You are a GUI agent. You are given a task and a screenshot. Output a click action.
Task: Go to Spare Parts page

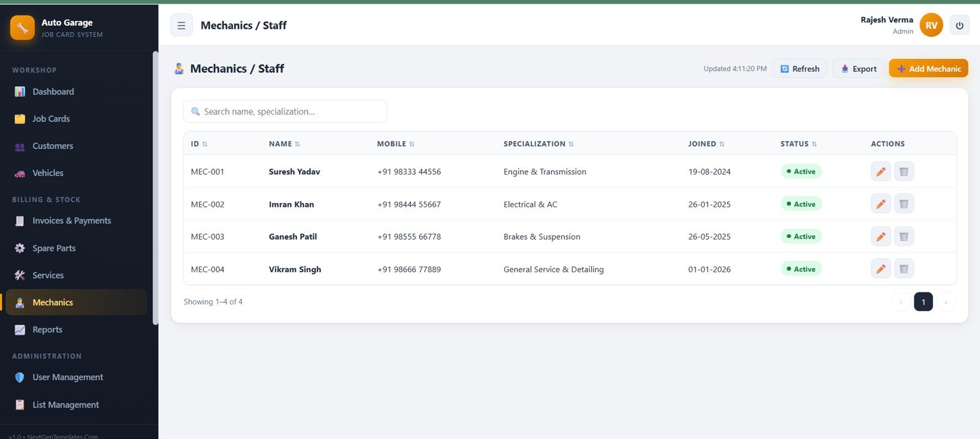(76, 248)
